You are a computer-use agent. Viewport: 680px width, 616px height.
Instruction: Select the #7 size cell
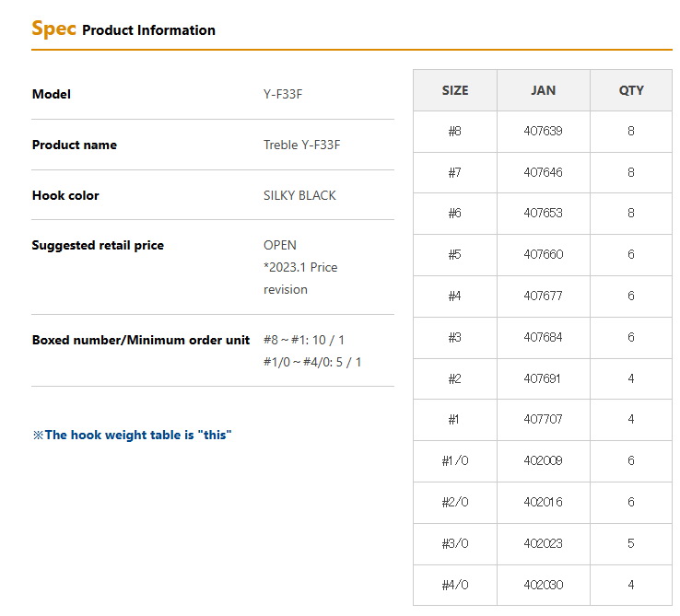click(x=455, y=172)
